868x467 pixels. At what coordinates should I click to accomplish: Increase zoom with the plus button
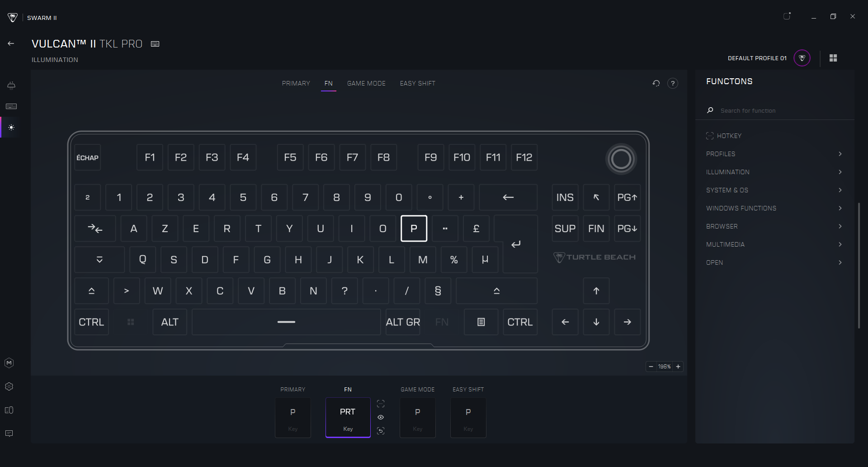678,367
